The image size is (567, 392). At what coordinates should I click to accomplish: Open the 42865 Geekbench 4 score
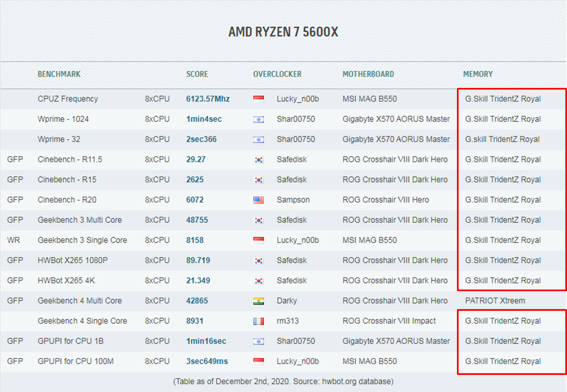[197, 301]
